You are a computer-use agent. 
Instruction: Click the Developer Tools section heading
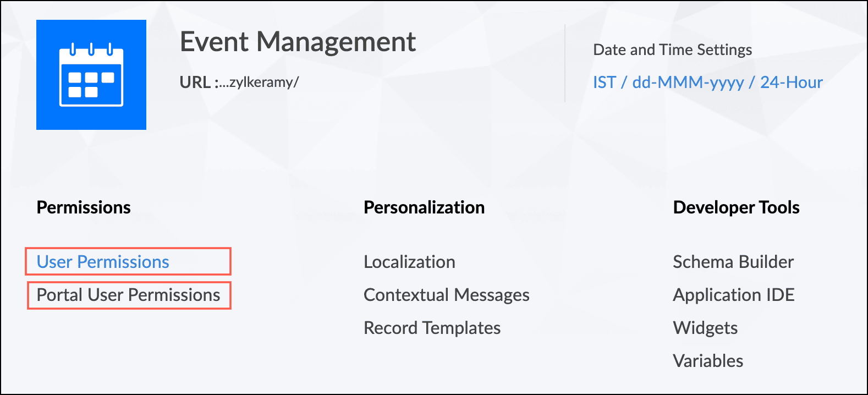[x=736, y=207]
